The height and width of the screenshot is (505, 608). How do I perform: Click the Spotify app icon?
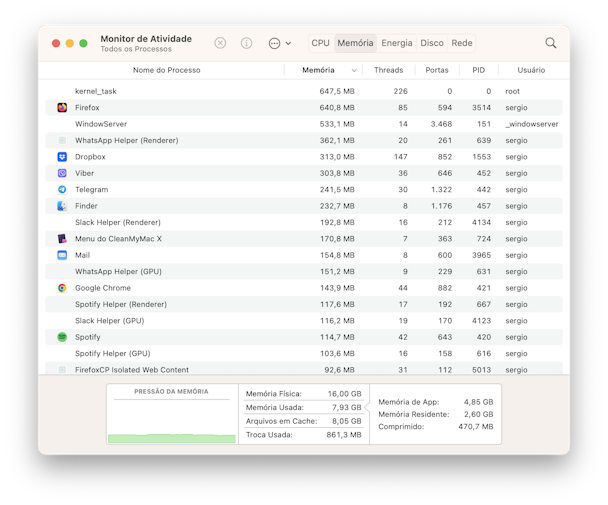tap(62, 337)
